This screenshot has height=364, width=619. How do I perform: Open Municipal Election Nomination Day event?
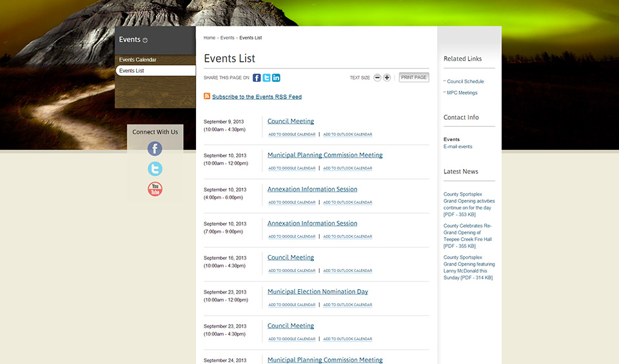tap(318, 292)
